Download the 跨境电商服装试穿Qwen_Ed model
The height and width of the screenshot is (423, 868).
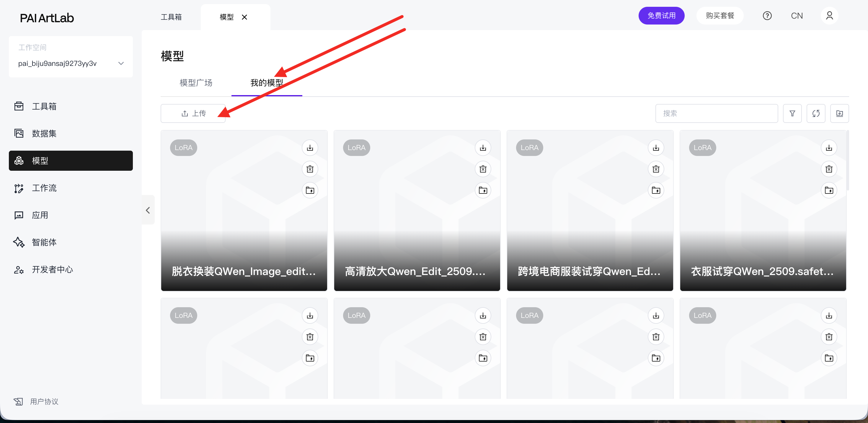pos(656,148)
